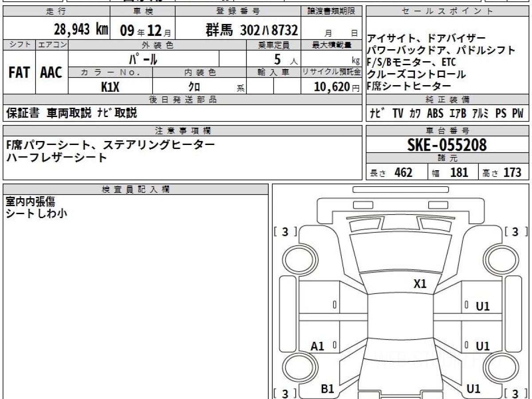532x399 pixels.
Task: Click the AAC air conditioner value
Action: tap(51, 73)
